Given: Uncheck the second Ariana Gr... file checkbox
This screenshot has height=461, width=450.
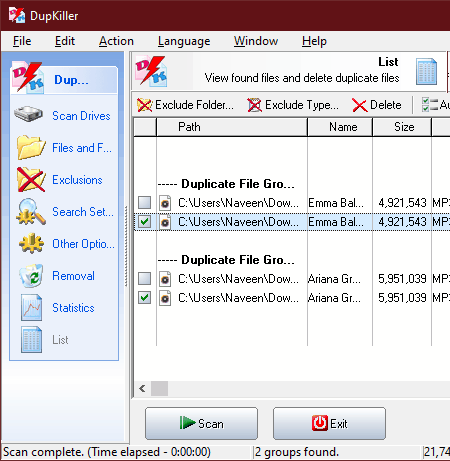Looking at the screenshot, I should point(144,298).
